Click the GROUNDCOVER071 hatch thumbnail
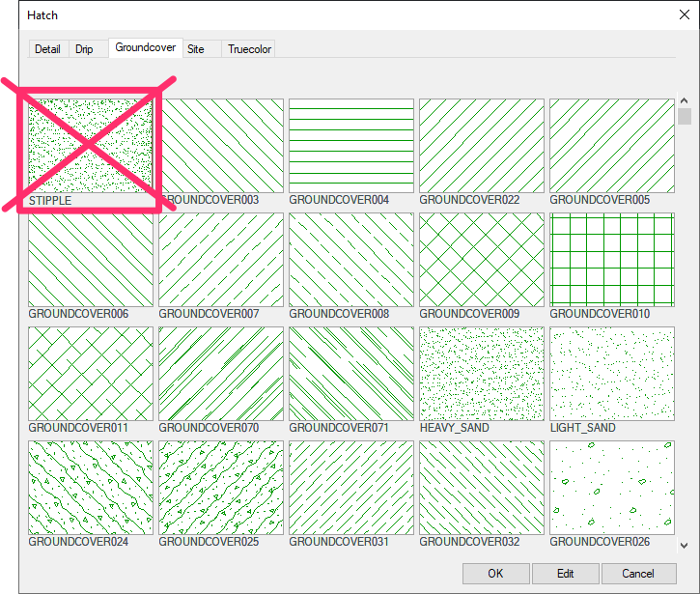The image size is (700, 594). point(351,374)
